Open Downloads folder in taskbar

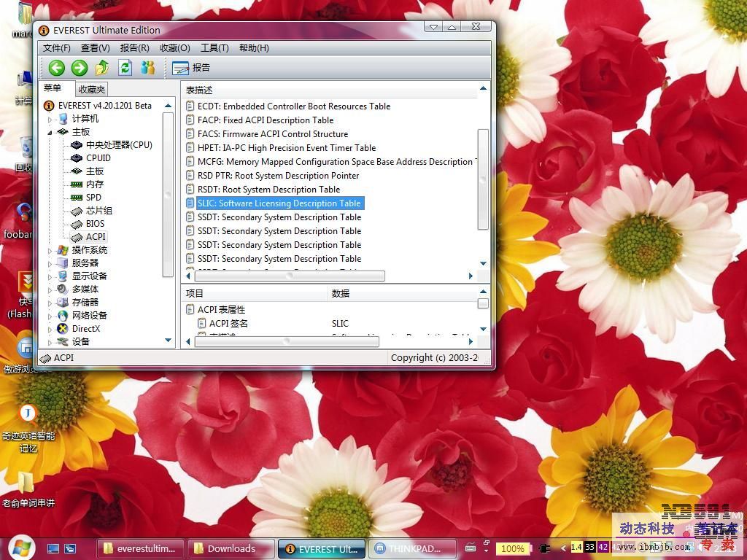click(x=231, y=548)
